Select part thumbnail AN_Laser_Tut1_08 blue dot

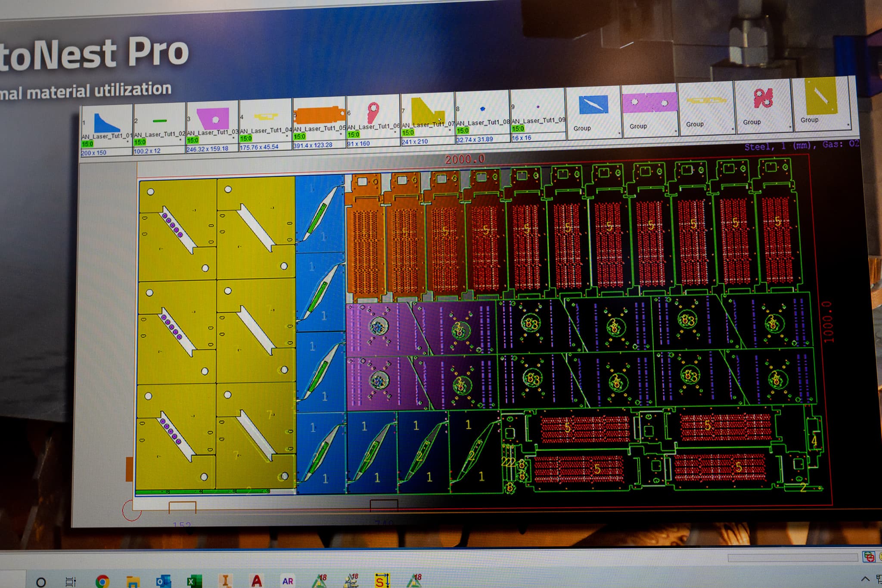click(x=482, y=109)
